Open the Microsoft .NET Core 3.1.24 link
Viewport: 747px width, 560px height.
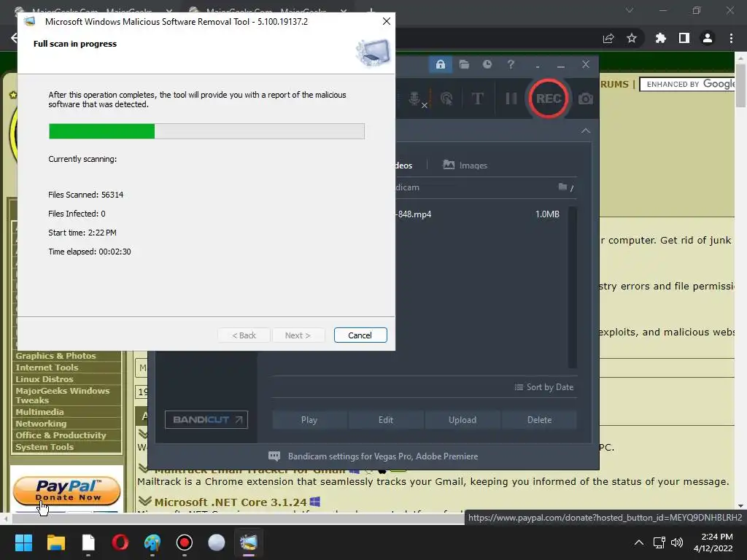point(231,502)
